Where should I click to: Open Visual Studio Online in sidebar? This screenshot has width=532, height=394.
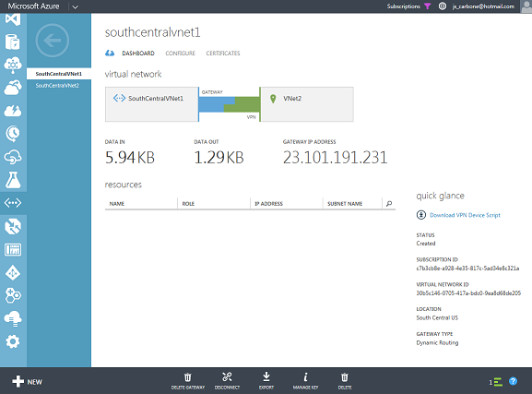pyautogui.click(x=13, y=19)
